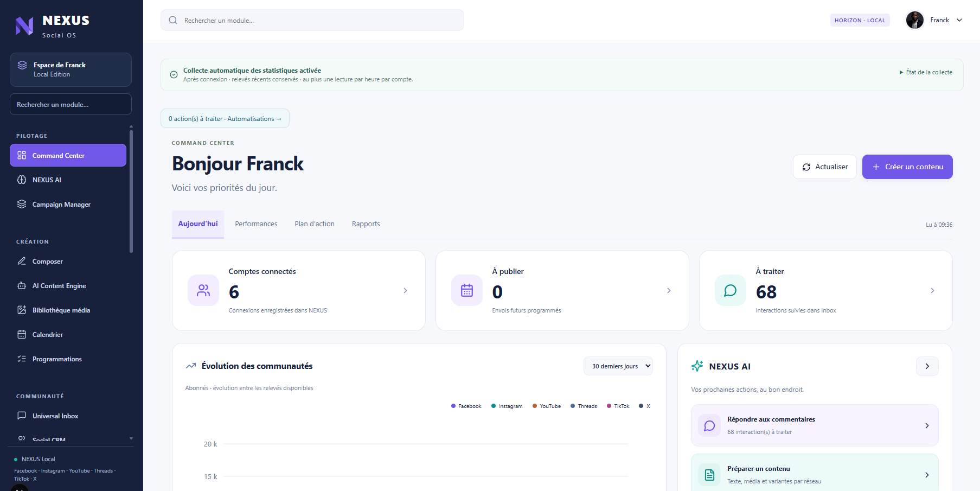Click the Programmations list icon
The image size is (980, 491).
(x=22, y=359)
